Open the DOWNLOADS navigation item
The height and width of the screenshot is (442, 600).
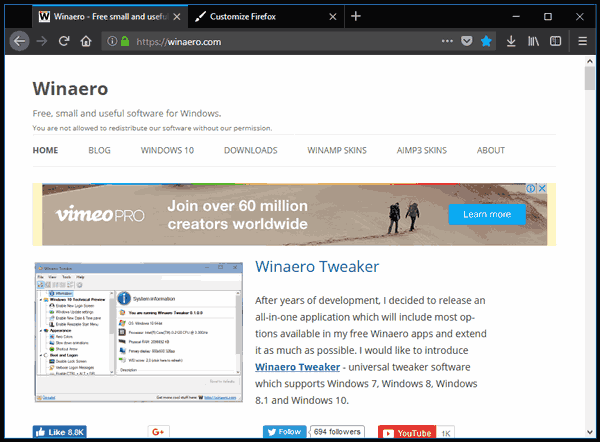point(251,150)
